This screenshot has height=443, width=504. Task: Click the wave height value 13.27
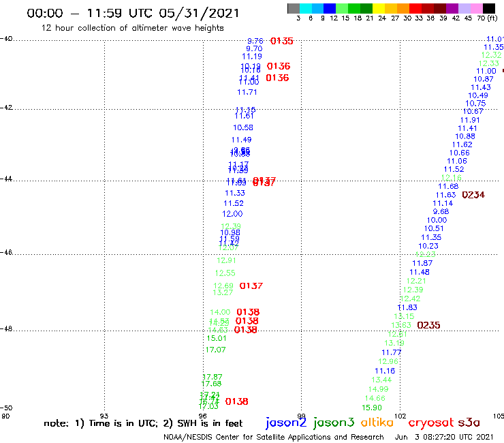point(223,292)
